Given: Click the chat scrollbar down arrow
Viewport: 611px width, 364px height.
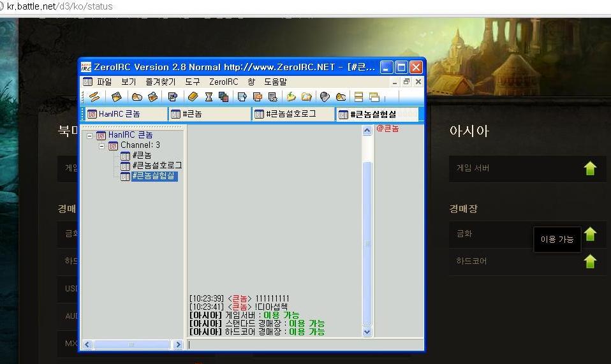Looking at the screenshot, I should click(367, 332).
